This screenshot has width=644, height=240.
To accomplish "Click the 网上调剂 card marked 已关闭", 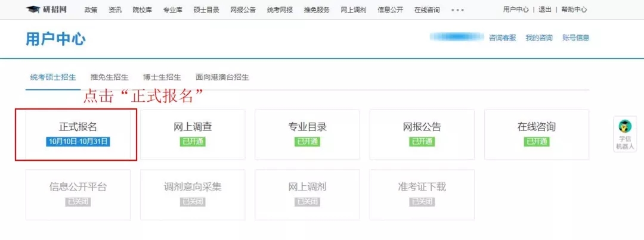I will coord(307,195).
